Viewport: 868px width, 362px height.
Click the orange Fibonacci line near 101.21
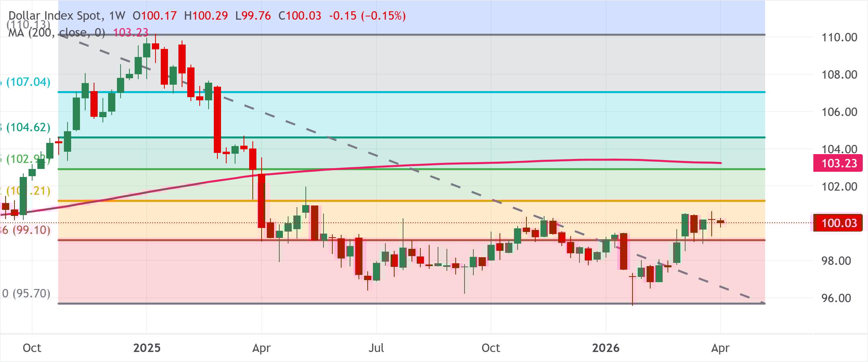pos(402,201)
